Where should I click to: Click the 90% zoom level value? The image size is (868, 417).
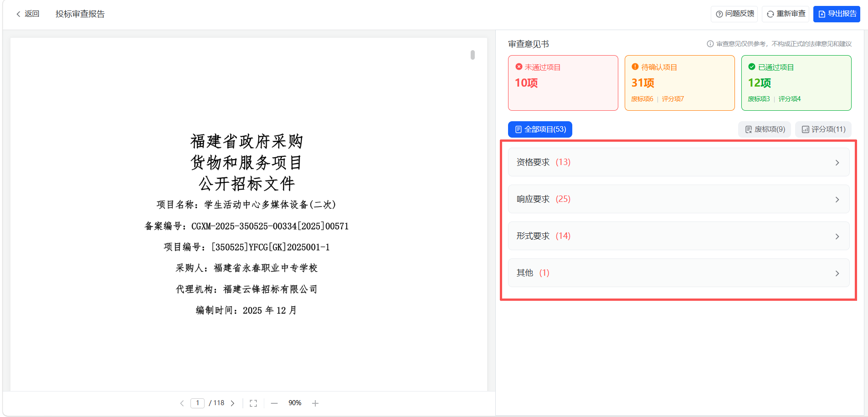coord(295,403)
